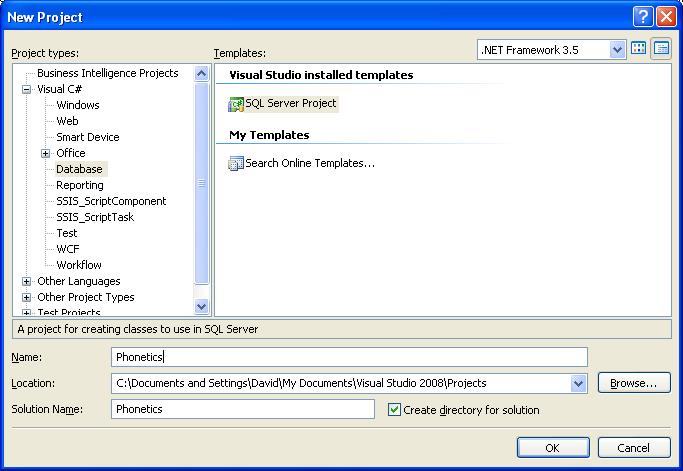Select the SQL Server Project template icon
Image resolution: width=683 pixels, height=471 pixels.
pyautogui.click(x=236, y=104)
